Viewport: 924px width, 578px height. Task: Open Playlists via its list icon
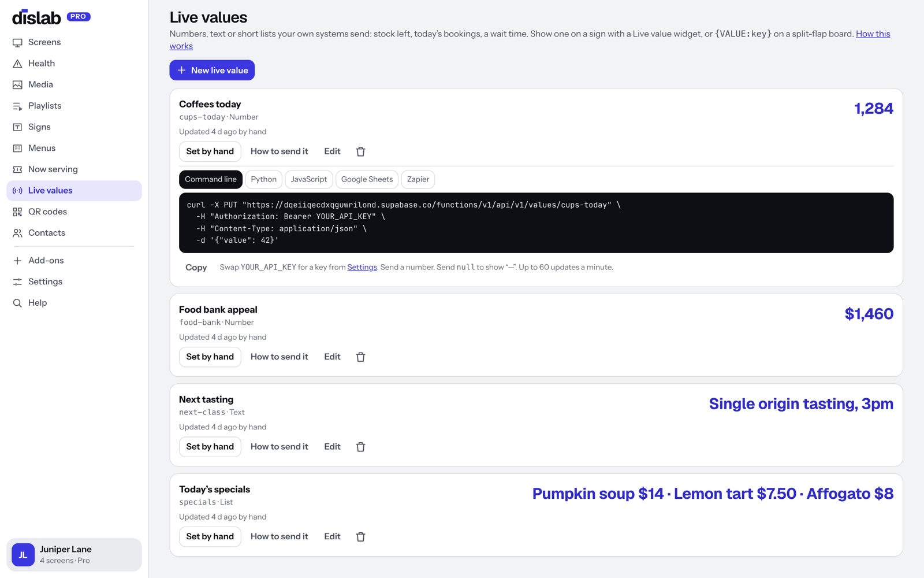pyautogui.click(x=17, y=106)
